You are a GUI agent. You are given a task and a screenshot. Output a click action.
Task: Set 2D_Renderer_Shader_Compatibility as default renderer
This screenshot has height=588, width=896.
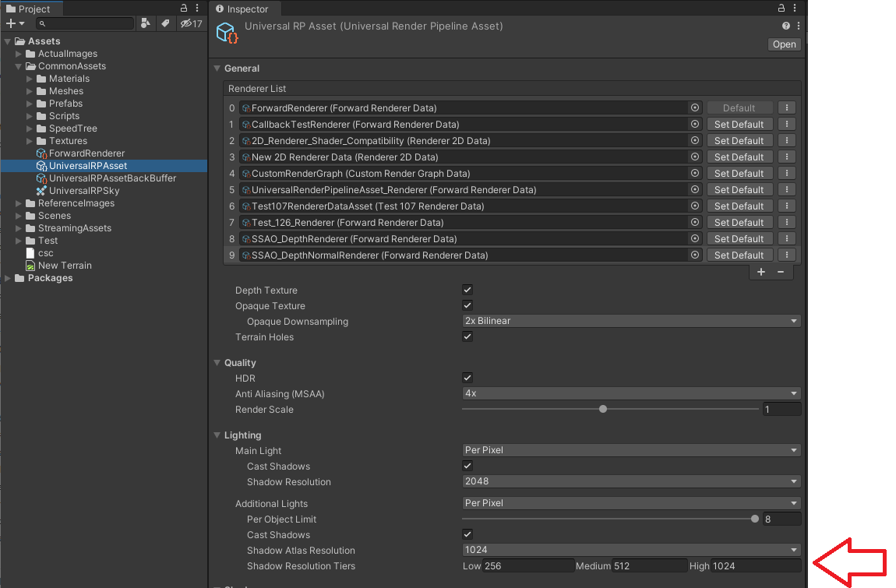coord(739,140)
